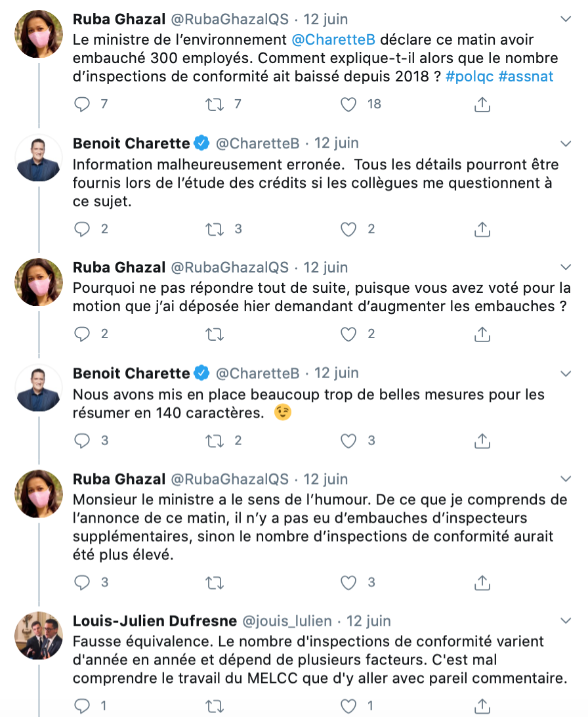
Task: Like Louis-Julien Dufresne's tweet
Action: click(x=348, y=706)
